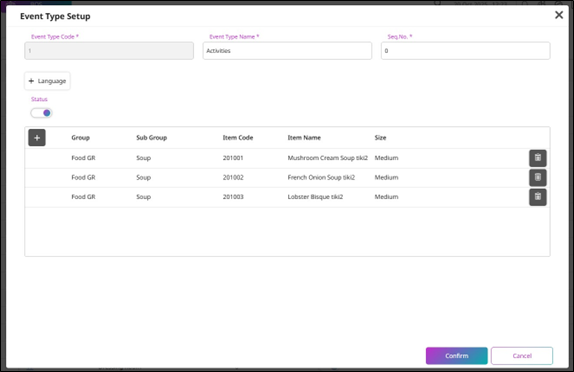Click the Size column header
The image size is (574, 372).
[x=380, y=138]
